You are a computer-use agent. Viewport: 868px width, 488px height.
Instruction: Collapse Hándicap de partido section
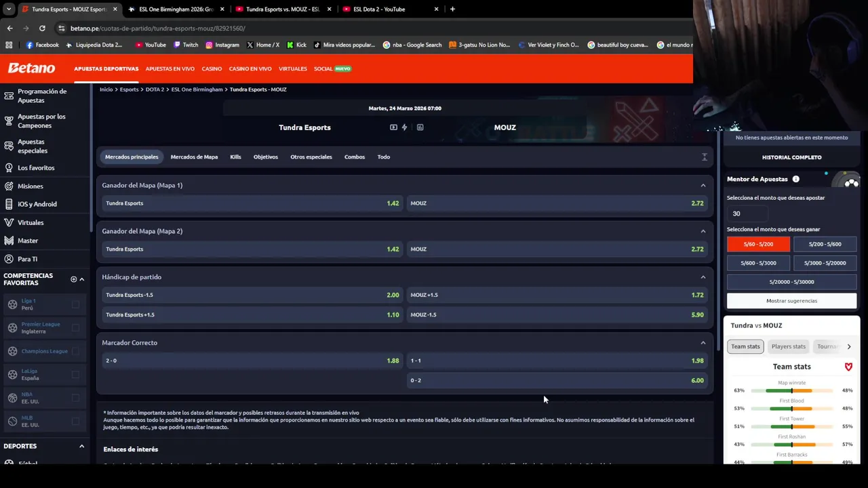[x=703, y=277]
